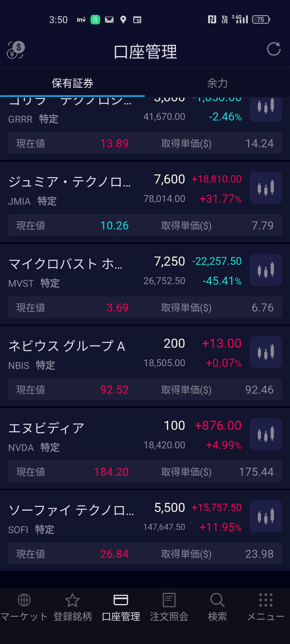Viewport: 290px width, 644px height.
Task: Switch to the 余力 tab
Action: (218, 83)
